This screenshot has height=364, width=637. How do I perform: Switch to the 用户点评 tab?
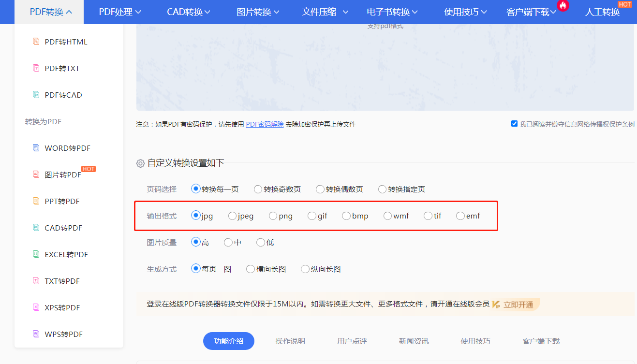click(352, 341)
